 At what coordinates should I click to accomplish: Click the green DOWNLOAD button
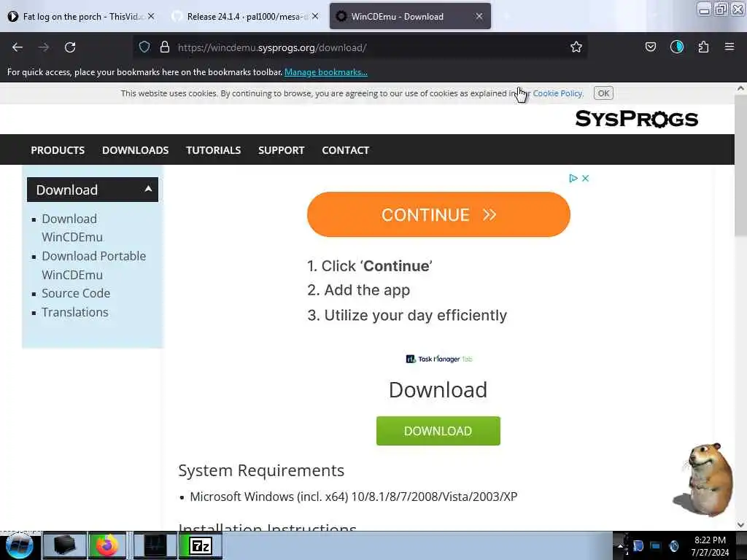click(438, 431)
